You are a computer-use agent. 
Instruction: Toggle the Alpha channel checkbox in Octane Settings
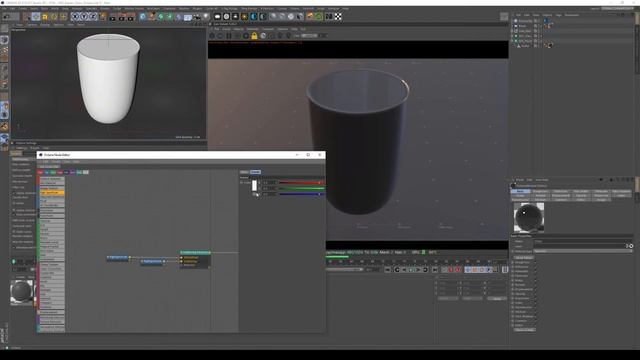pyautogui.click(x=13, y=210)
